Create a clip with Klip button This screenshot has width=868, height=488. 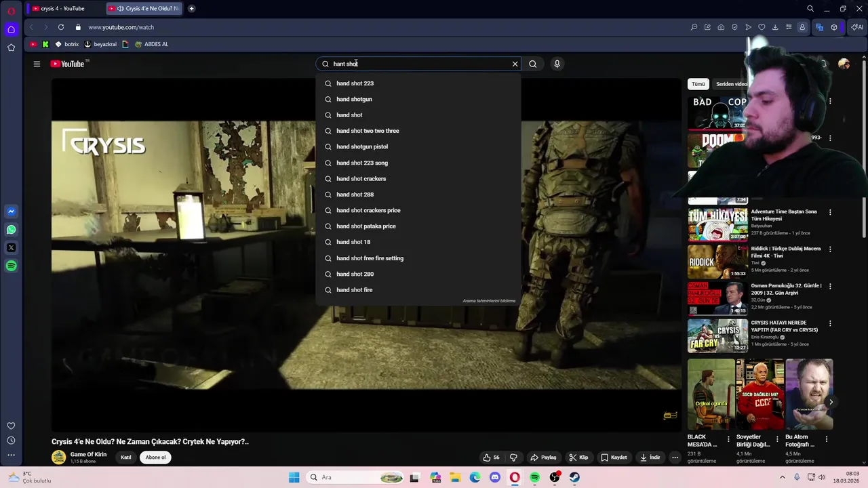(578, 457)
